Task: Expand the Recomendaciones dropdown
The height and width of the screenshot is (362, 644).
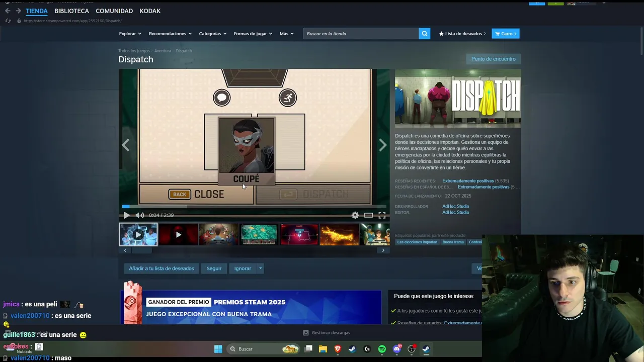Action: click(x=170, y=34)
